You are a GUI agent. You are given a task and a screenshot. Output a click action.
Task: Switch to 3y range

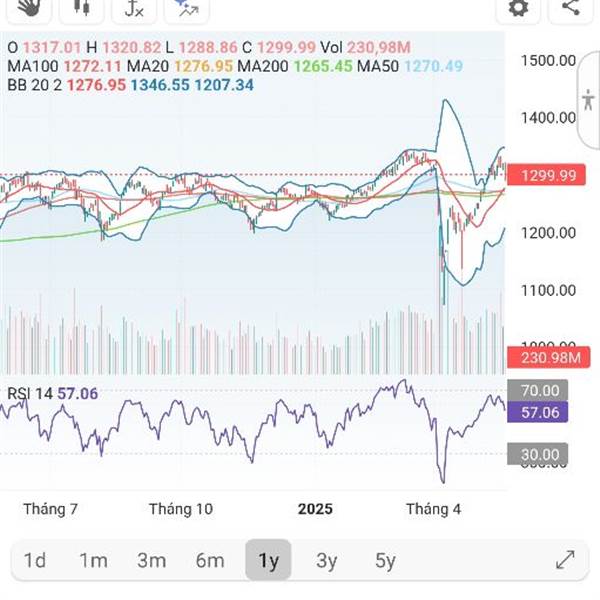pyautogui.click(x=326, y=560)
